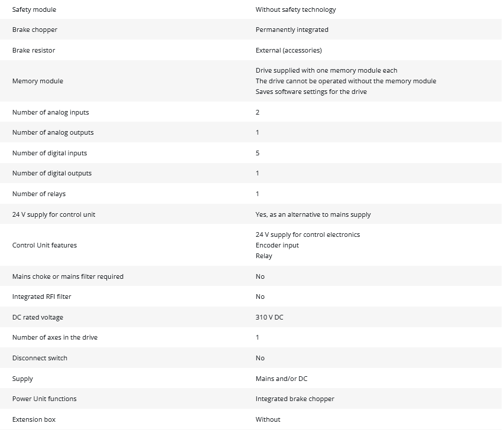This screenshot has width=504, height=430.
Task: Select the "Mains and/or DC" supply value
Action: (x=281, y=379)
